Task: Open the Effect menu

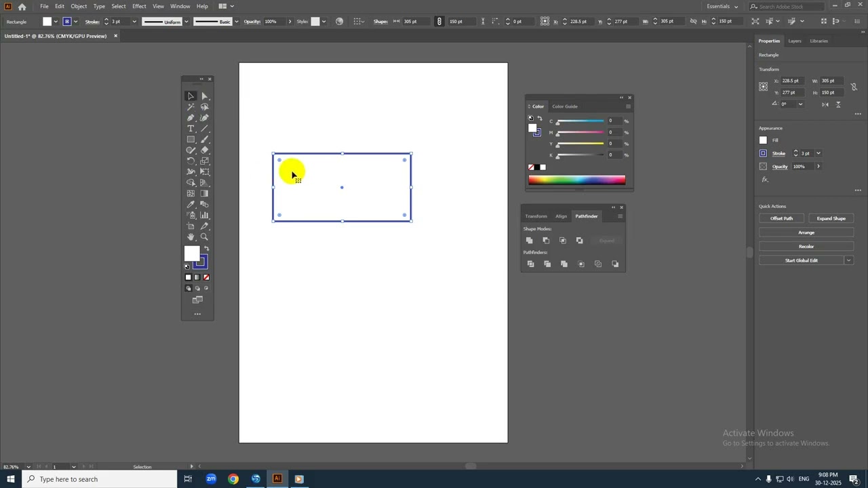Action: click(x=139, y=6)
